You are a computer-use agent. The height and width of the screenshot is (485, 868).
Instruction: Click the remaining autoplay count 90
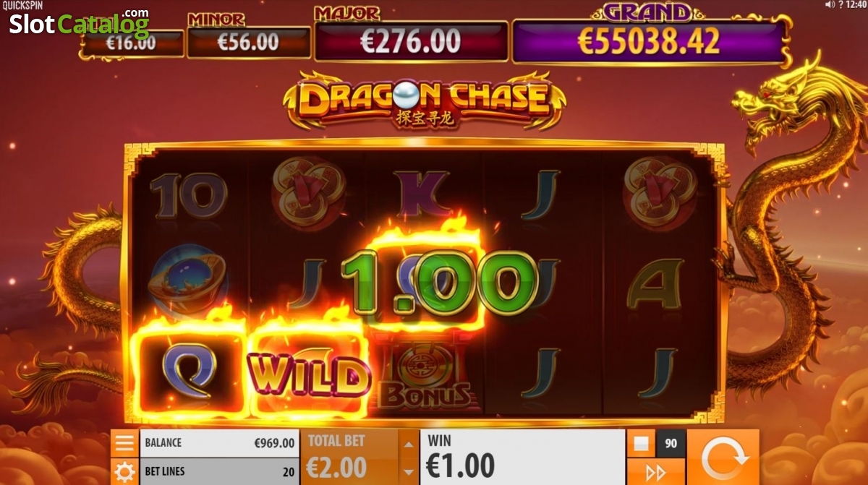click(x=671, y=443)
